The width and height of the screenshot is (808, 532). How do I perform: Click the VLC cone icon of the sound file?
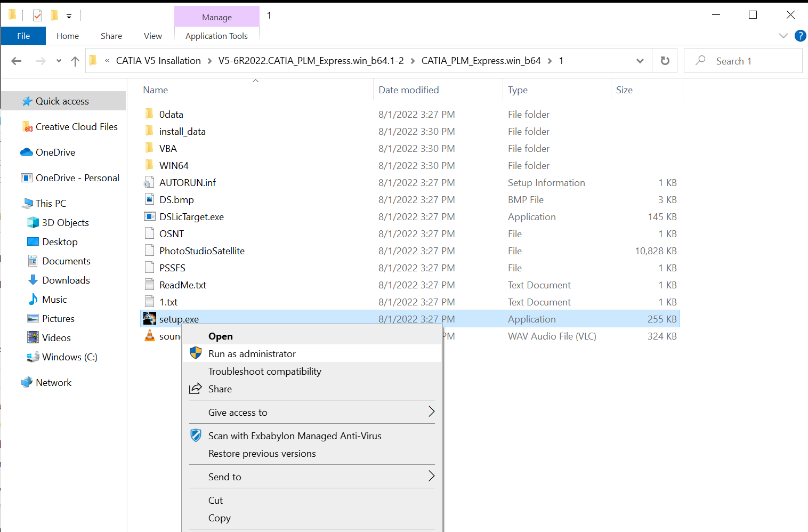pos(150,336)
